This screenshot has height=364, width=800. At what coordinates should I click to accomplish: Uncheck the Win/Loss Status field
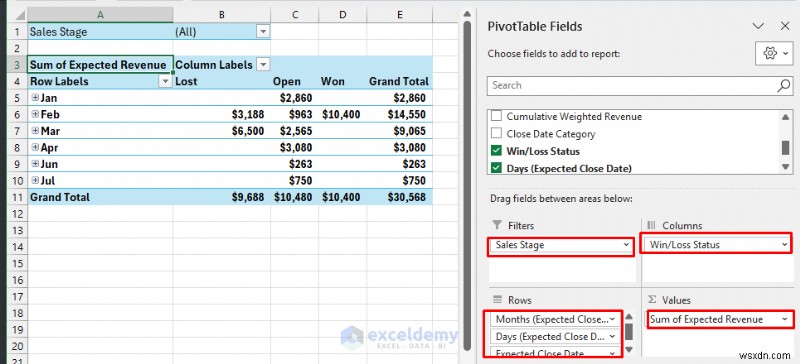tap(496, 151)
